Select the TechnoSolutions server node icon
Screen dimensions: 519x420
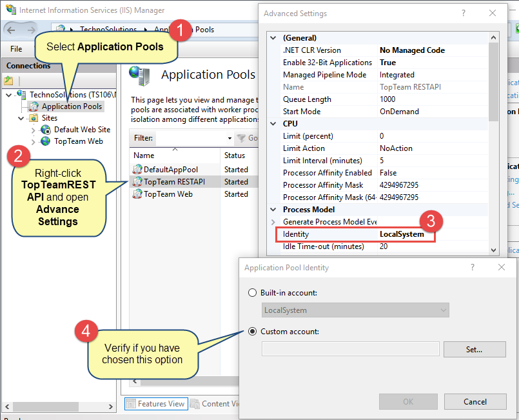tap(21, 94)
